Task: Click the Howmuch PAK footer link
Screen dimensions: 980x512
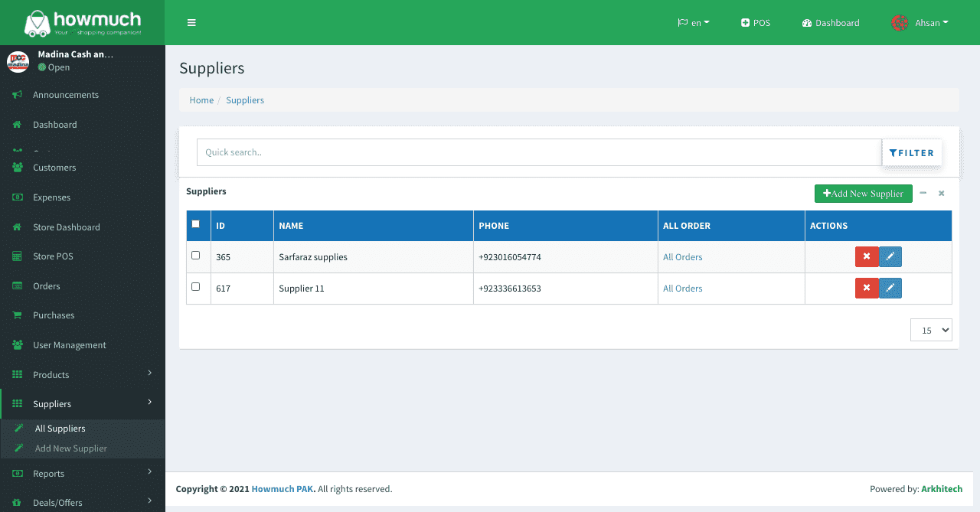Action: pos(282,489)
